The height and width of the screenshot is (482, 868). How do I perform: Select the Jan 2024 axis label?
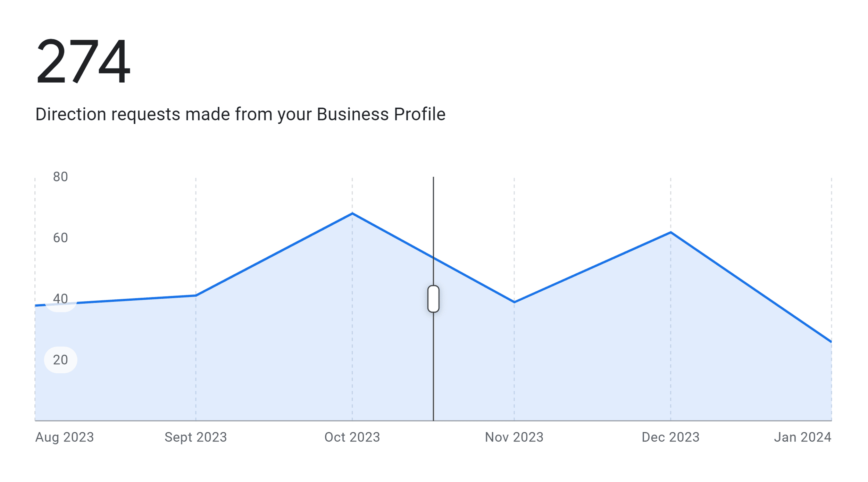pos(802,437)
